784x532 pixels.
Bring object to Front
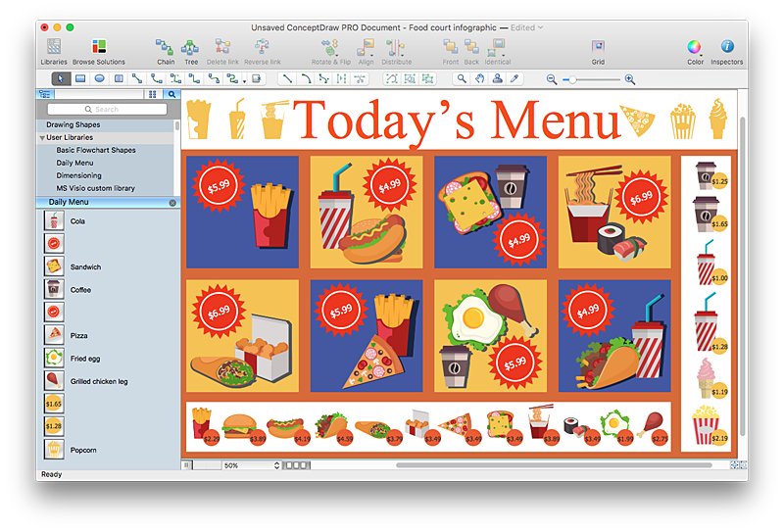click(450, 52)
